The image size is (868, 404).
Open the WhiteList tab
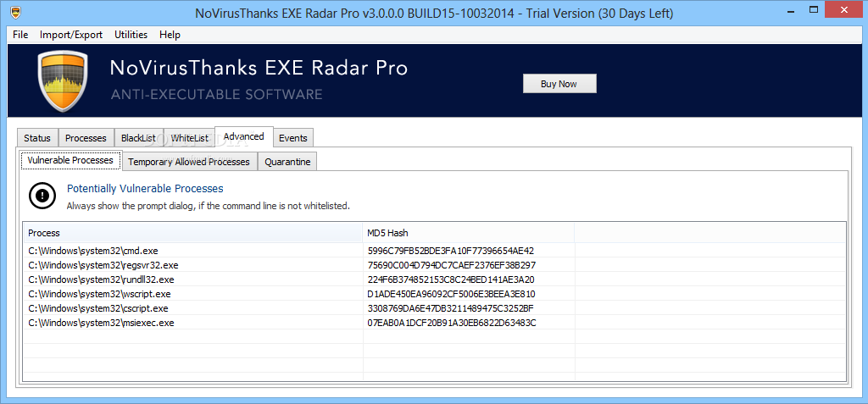[x=189, y=138]
